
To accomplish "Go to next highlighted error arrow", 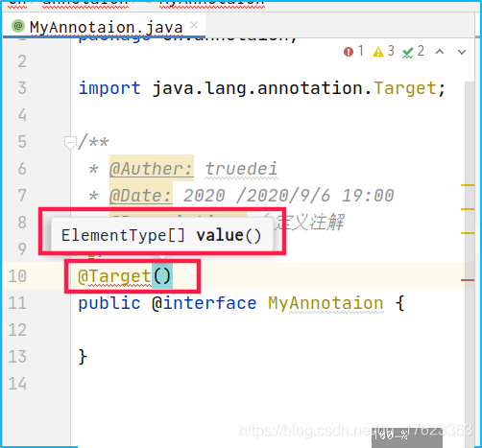I will pyautogui.click(x=462, y=52).
